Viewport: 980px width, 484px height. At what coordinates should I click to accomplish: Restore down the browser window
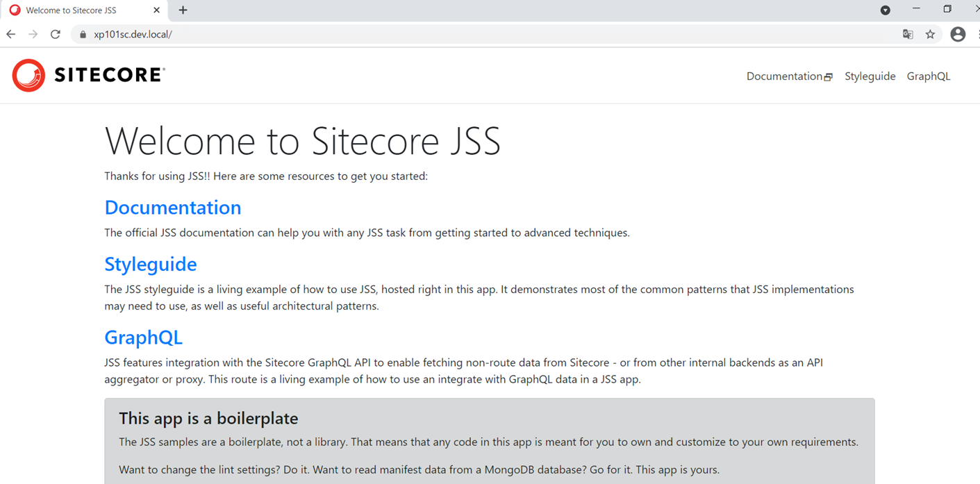[947, 9]
